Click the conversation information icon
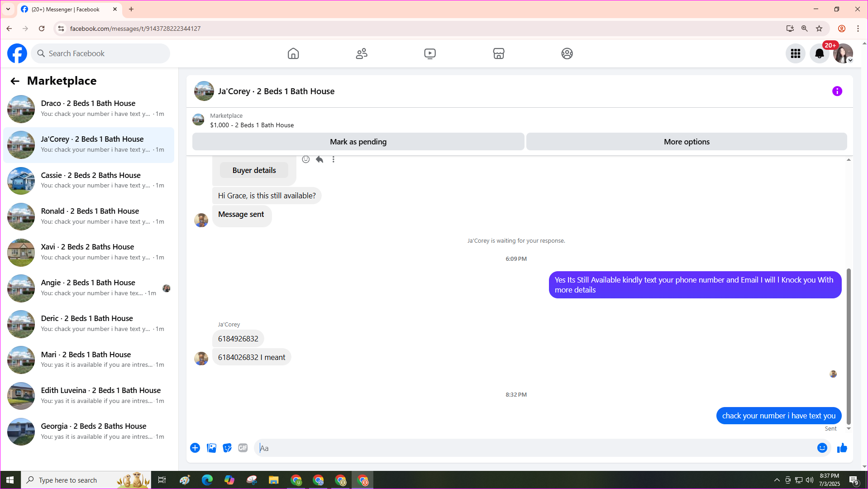Screen dimensions: 868x489 [x=837, y=91]
